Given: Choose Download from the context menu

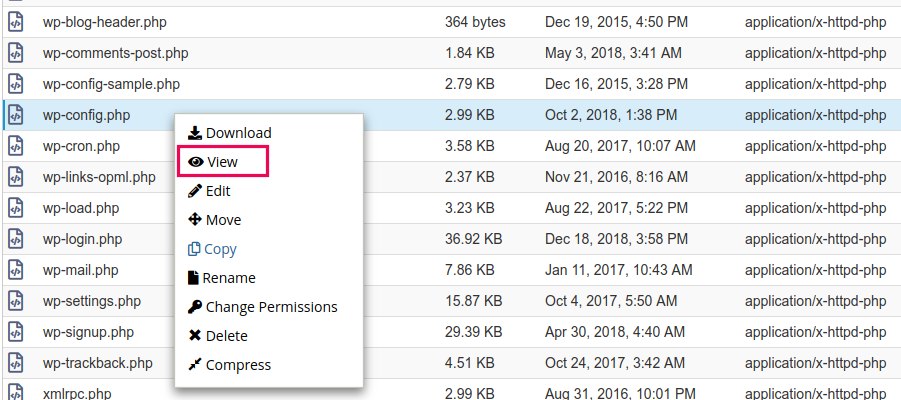Looking at the screenshot, I should point(230,133).
